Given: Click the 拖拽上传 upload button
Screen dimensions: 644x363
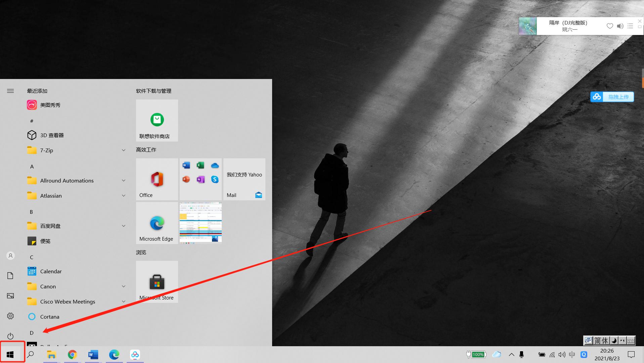Looking at the screenshot, I should 612,97.
